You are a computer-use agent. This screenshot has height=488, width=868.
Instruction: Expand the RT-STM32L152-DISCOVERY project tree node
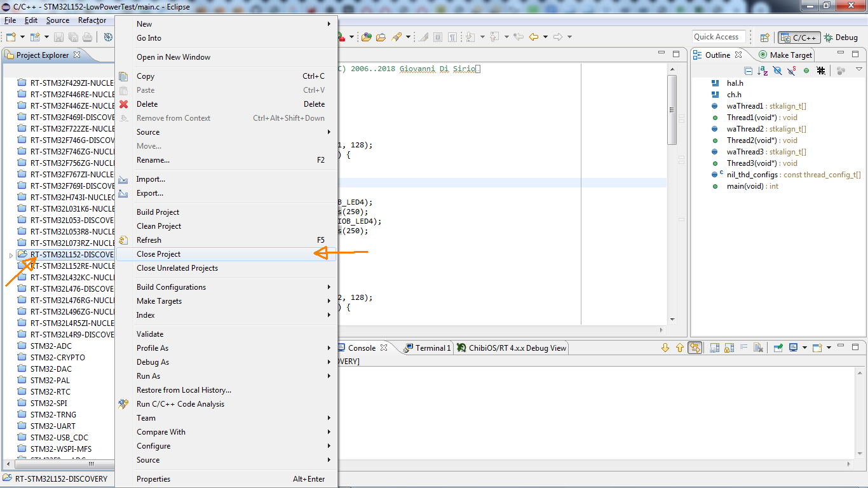click(10, 255)
